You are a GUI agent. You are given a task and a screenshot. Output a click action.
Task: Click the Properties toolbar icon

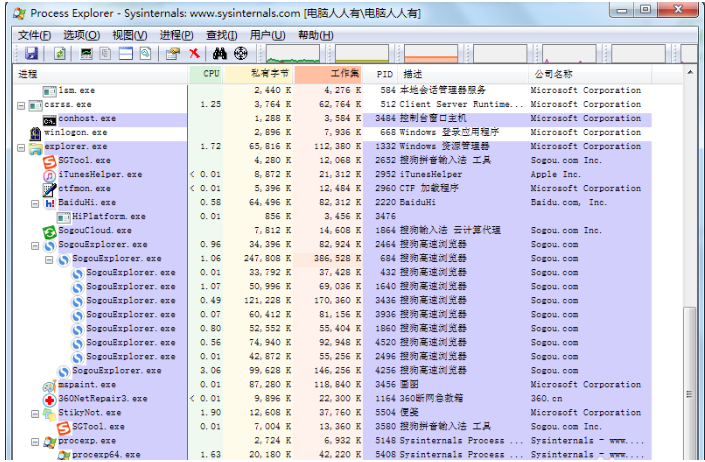click(x=173, y=53)
